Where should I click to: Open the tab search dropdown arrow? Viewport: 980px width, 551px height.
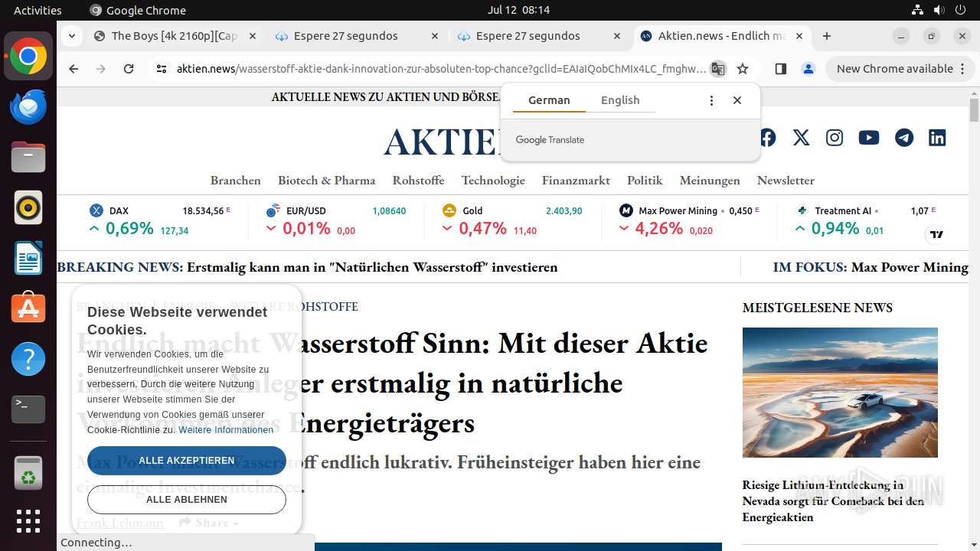click(71, 36)
